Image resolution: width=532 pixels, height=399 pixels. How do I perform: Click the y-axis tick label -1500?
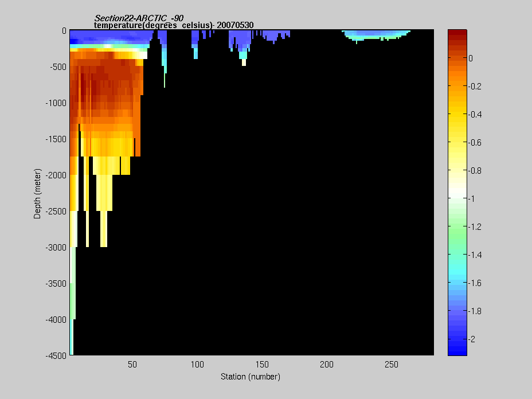pos(56,139)
